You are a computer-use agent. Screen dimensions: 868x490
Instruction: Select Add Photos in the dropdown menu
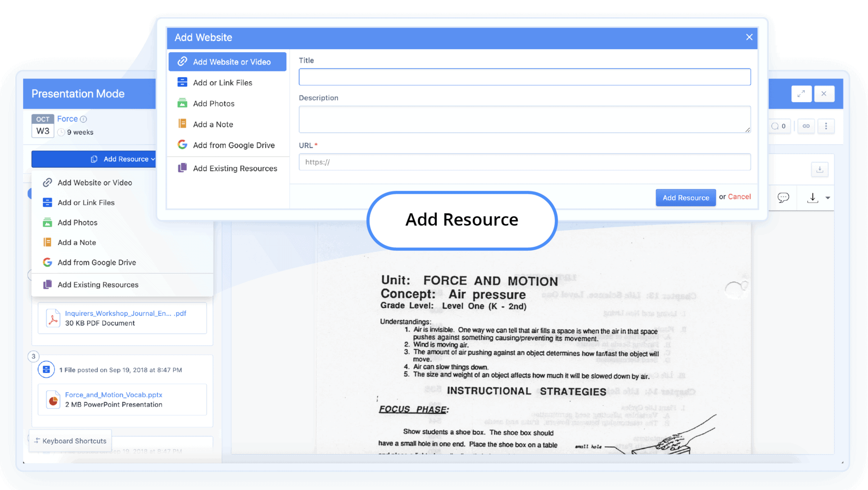click(122, 222)
